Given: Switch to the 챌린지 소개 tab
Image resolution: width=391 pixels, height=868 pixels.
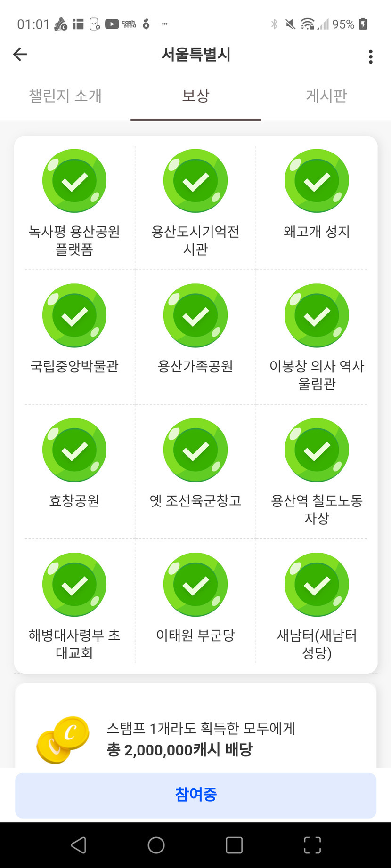Looking at the screenshot, I should point(65,96).
